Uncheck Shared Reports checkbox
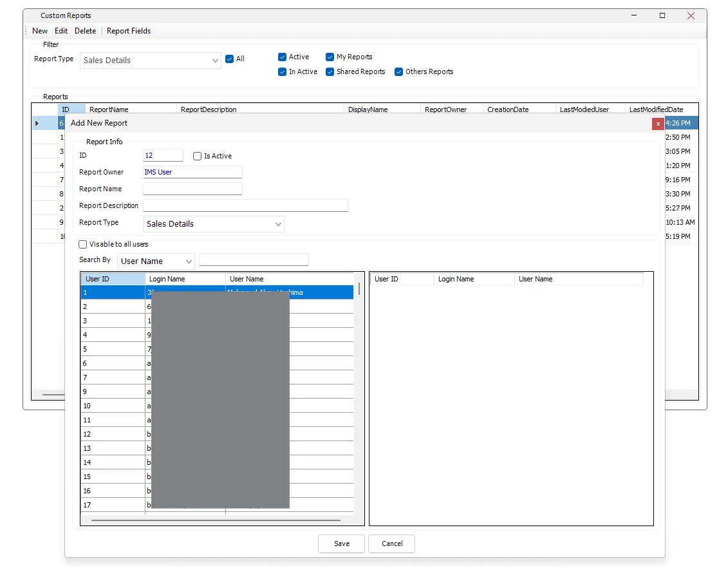Image resolution: width=728 pixels, height=568 pixels. (x=330, y=72)
